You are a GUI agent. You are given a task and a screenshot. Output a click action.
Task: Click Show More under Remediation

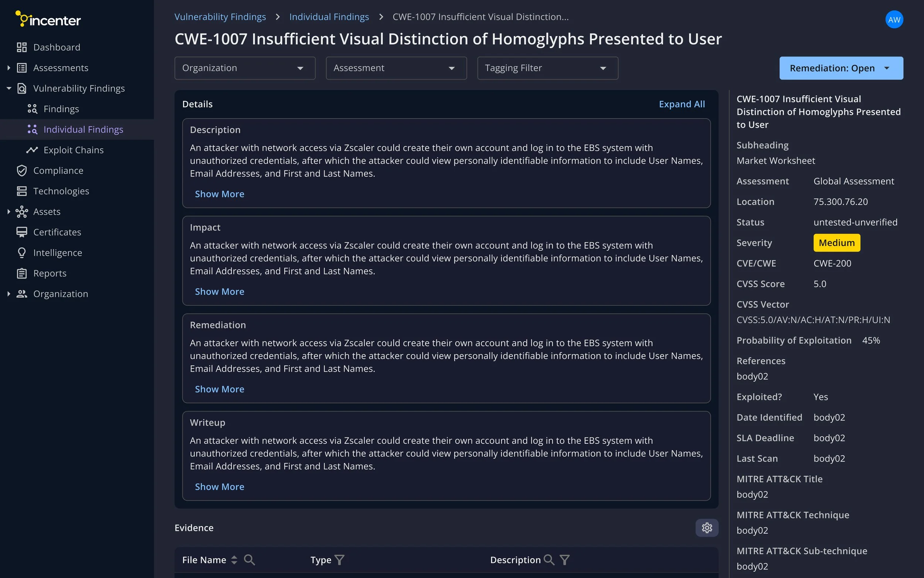219,389
